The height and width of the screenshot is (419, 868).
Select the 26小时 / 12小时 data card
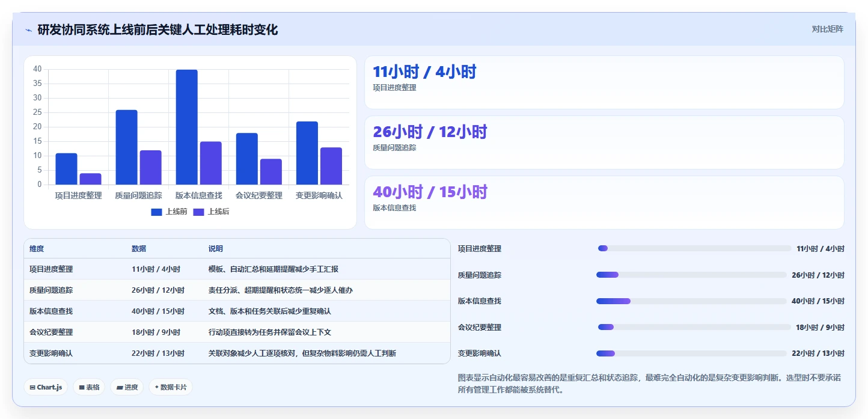point(604,142)
